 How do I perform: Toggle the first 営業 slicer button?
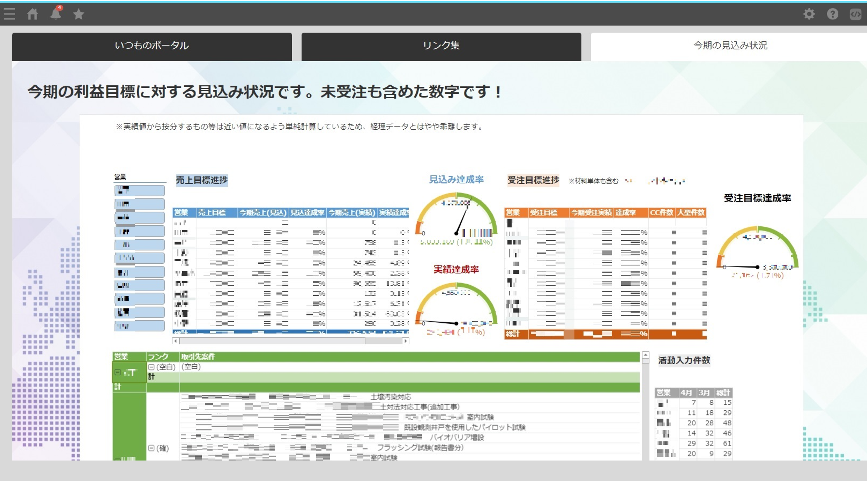(140, 190)
